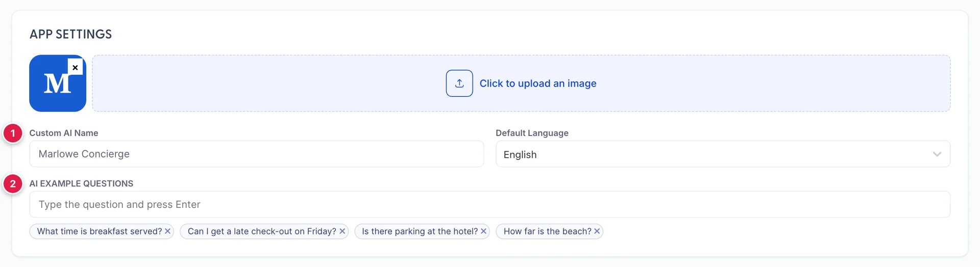Click the AI EXAMPLE QUESTIONS label
The width and height of the screenshot is (980, 267).
tap(81, 183)
